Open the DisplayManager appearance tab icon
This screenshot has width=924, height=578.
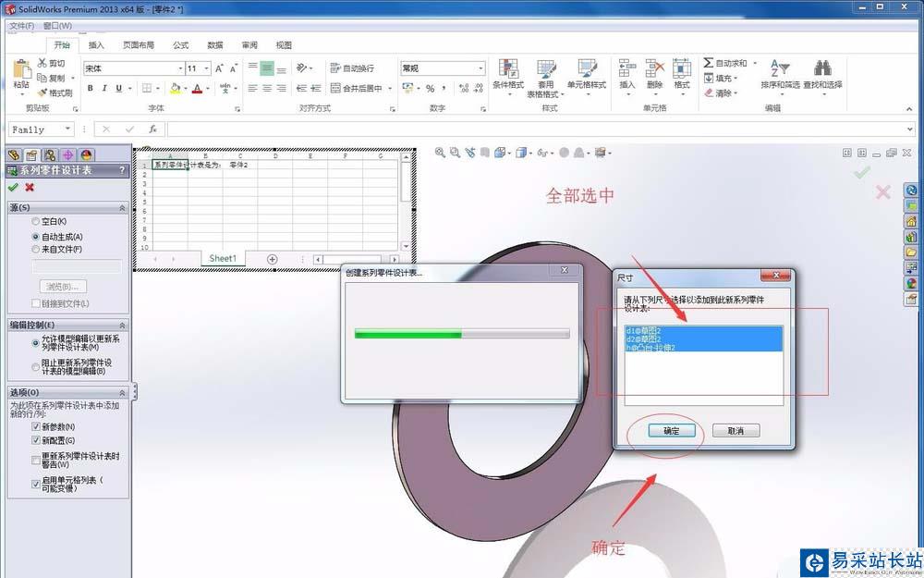(x=87, y=155)
